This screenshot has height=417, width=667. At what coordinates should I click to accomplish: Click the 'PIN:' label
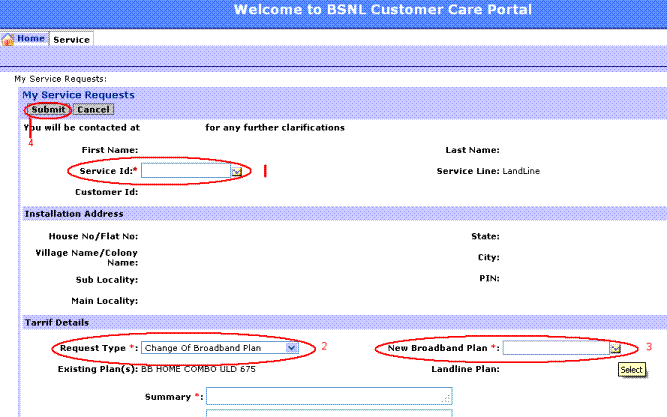click(x=489, y=278)
